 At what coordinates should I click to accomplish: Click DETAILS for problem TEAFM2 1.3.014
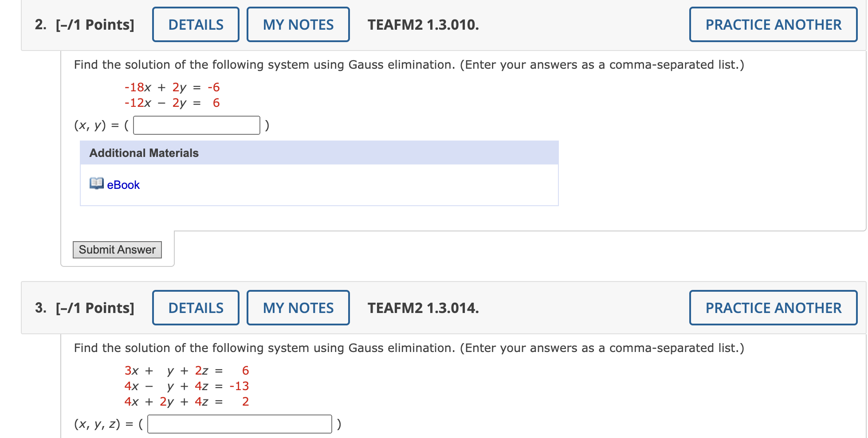[196, 307]
